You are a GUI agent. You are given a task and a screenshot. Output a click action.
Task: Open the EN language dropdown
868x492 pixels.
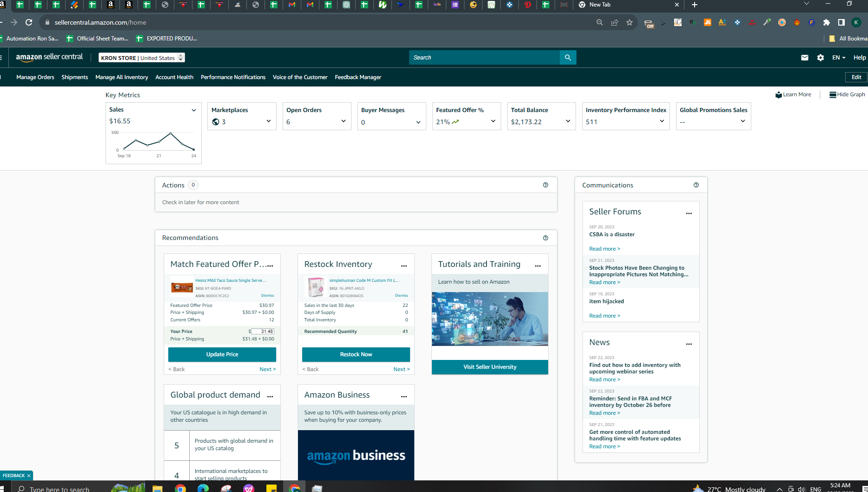pos(839,58)
